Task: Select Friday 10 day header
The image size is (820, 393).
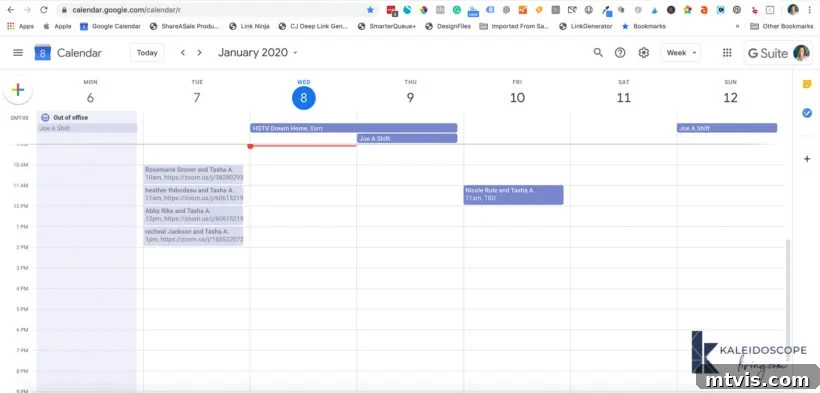Action: [x=517, y=93]
